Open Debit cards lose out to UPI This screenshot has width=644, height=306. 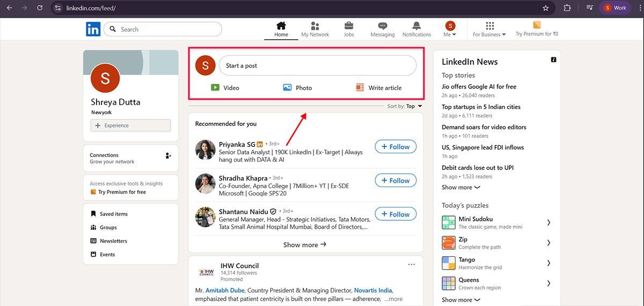tap(478, 168)
